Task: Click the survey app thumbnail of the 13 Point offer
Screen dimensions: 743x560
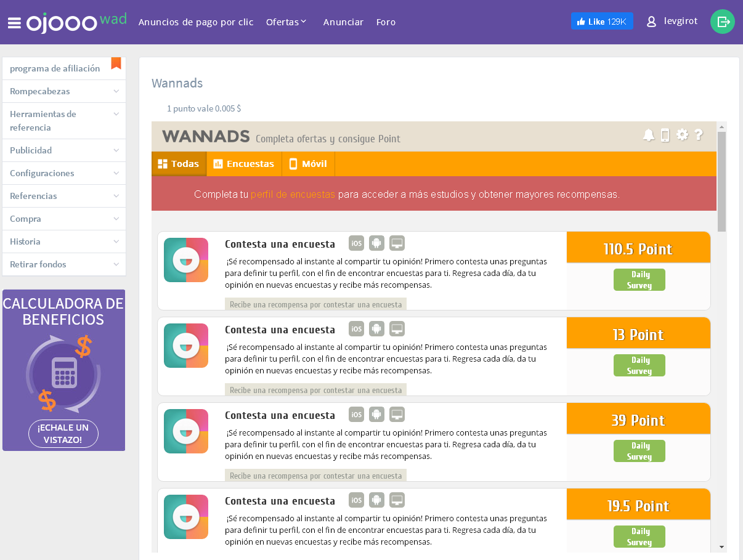Action: click(x=186, y=346)
